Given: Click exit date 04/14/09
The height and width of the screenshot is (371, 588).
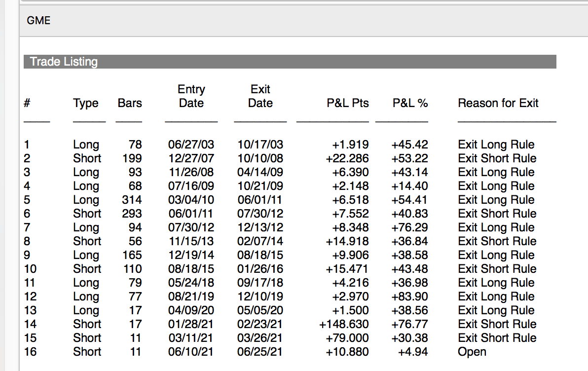Looking at the screenshot, I should click(x=260, y=172).
